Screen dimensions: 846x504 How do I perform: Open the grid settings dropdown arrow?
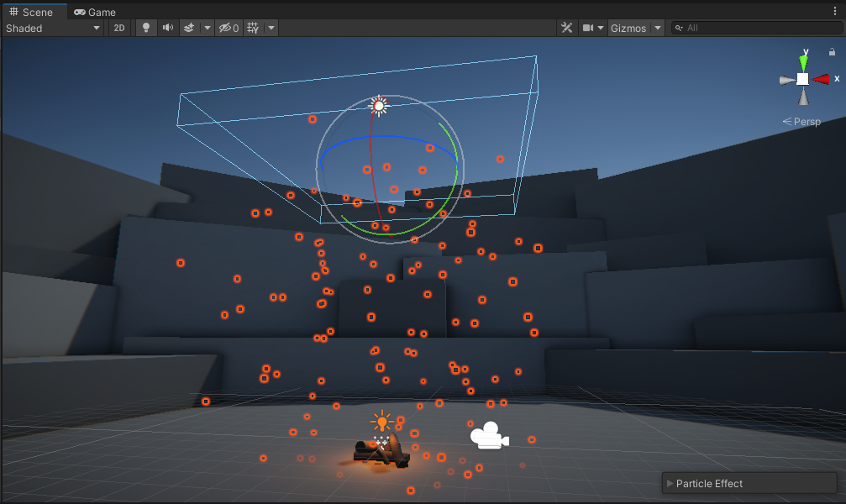(271, 28)
